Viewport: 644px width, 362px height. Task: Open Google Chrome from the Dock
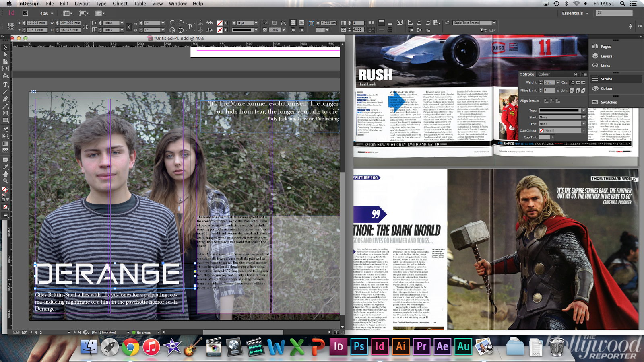coord(130,347)
